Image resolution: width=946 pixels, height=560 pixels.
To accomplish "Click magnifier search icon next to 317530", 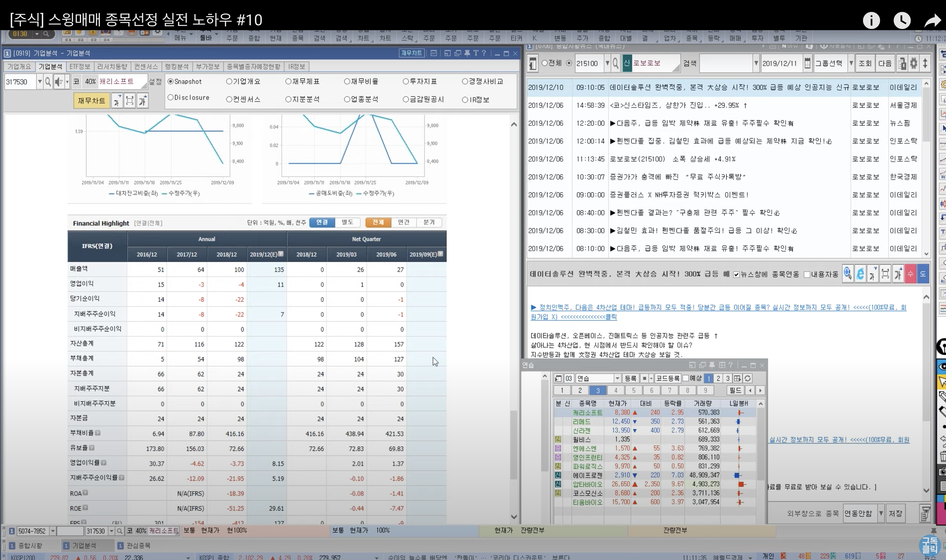I will (48, 82).
